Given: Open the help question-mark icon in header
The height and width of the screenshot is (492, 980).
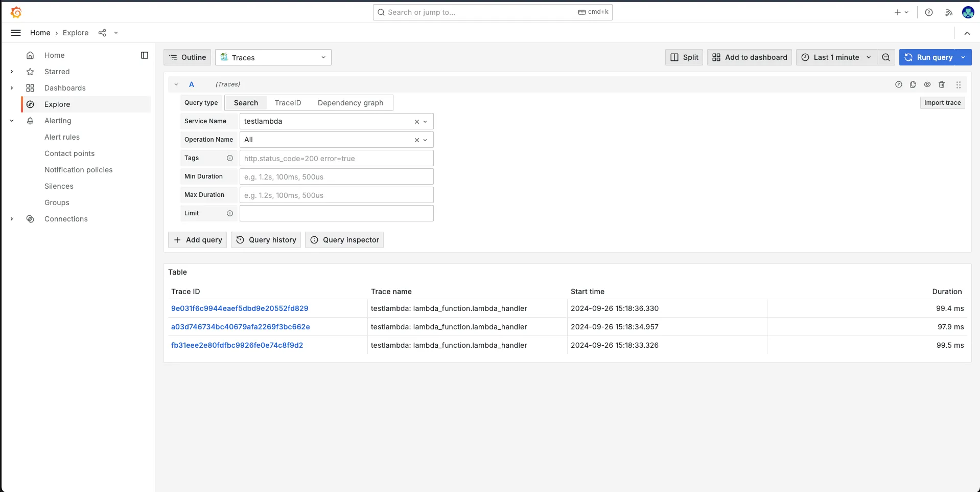Looking at the screenshot, I should pyautogui.click(x=929, y=12).
